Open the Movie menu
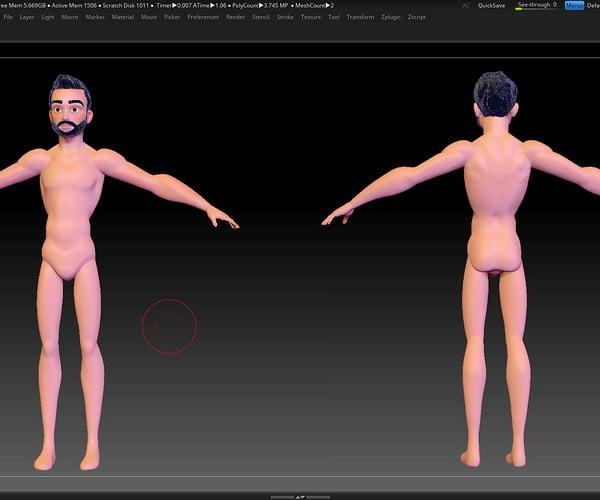 point(149,17)
